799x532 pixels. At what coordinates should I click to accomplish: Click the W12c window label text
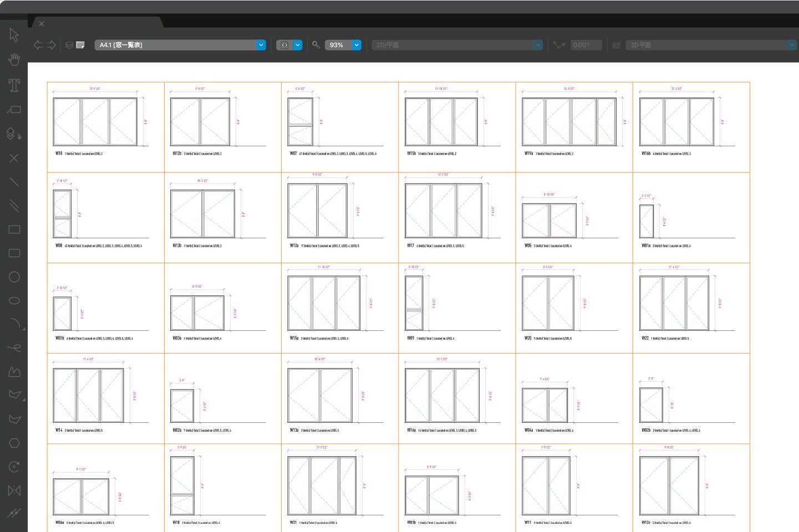click(646, 523)
